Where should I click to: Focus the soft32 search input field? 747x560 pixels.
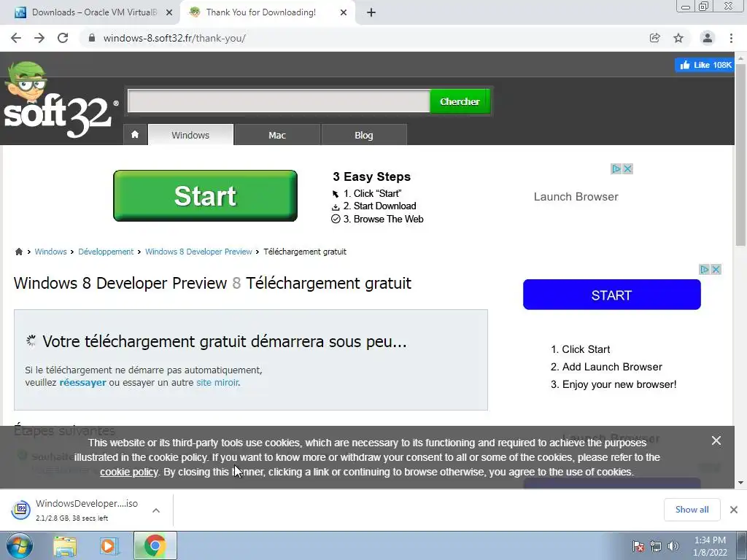click(279, 101)
